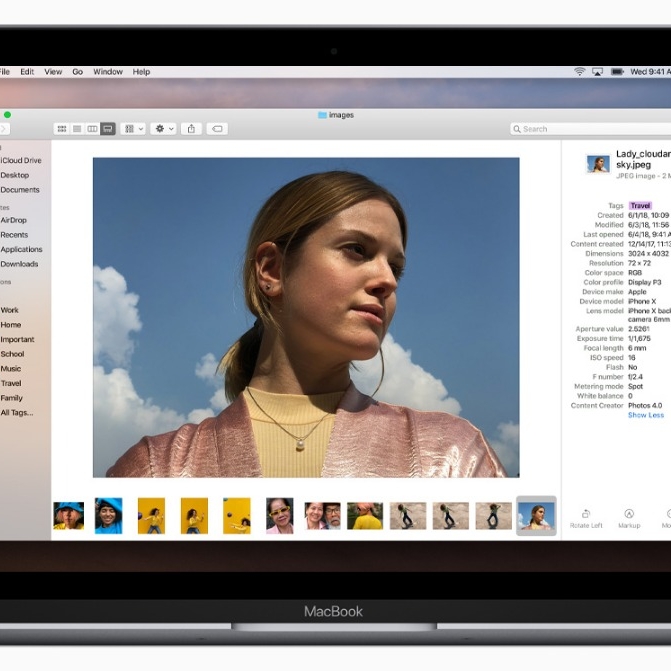Click the Markup button

coord(629,519)
